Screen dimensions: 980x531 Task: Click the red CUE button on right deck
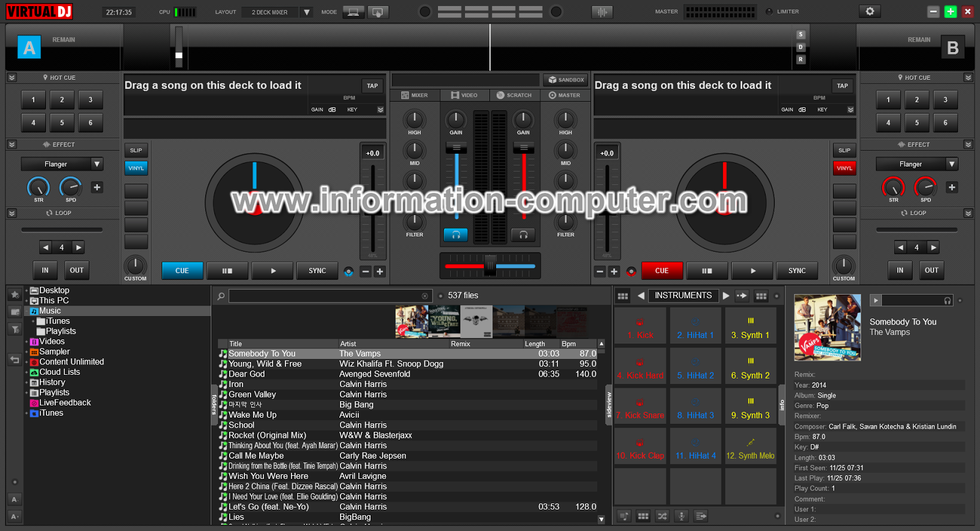click(662, 271)
